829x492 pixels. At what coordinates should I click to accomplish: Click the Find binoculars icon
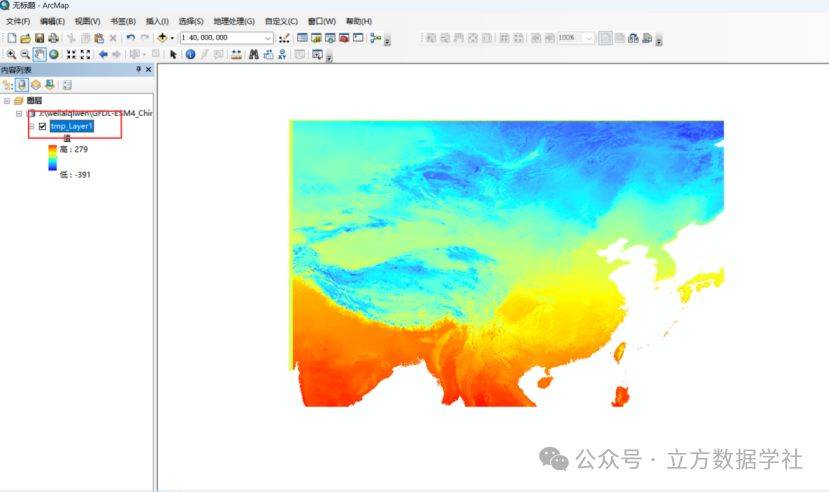pos(254,54)
